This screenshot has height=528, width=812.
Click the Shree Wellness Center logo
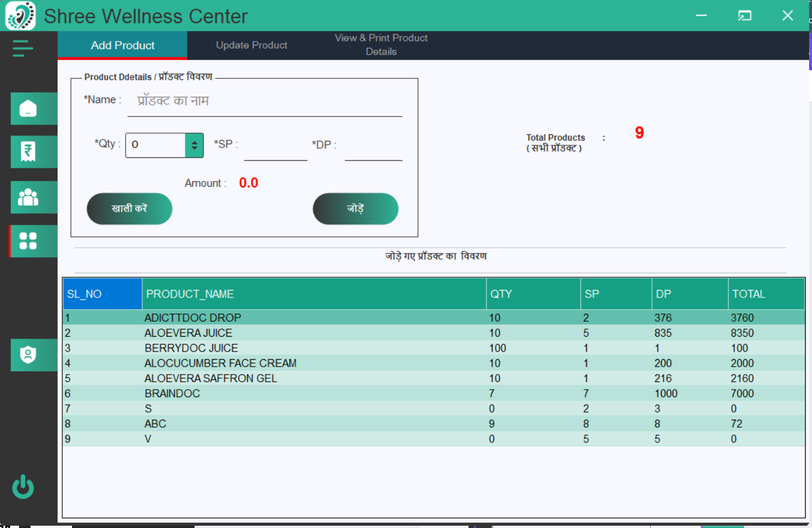click(x=20, y=16)
